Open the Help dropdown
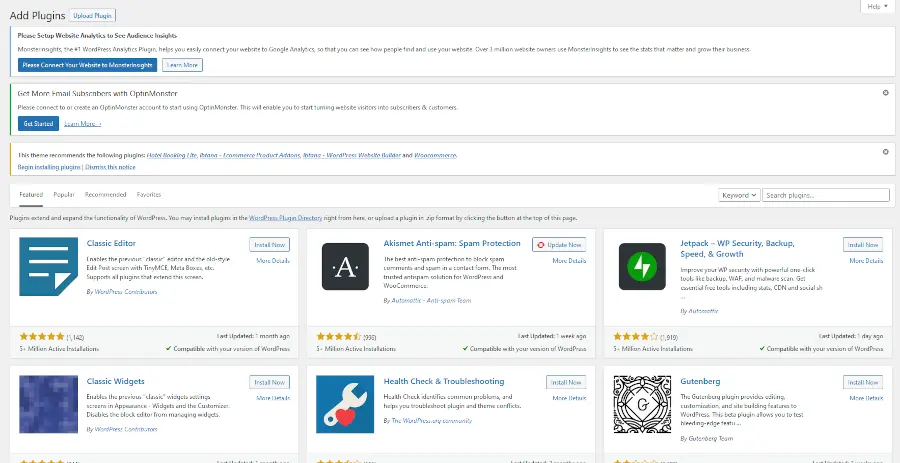This screenshot has height=463, width=900. tap(878, 6)
